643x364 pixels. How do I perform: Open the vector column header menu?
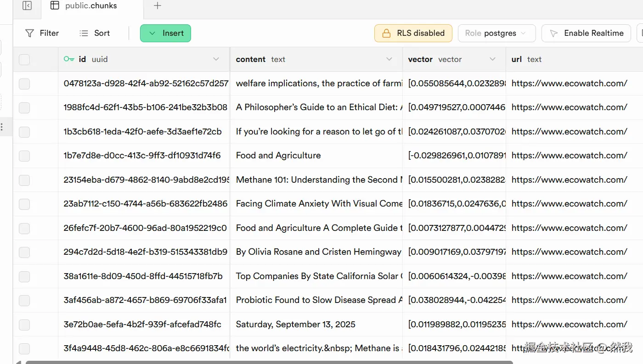pos(492,59)
